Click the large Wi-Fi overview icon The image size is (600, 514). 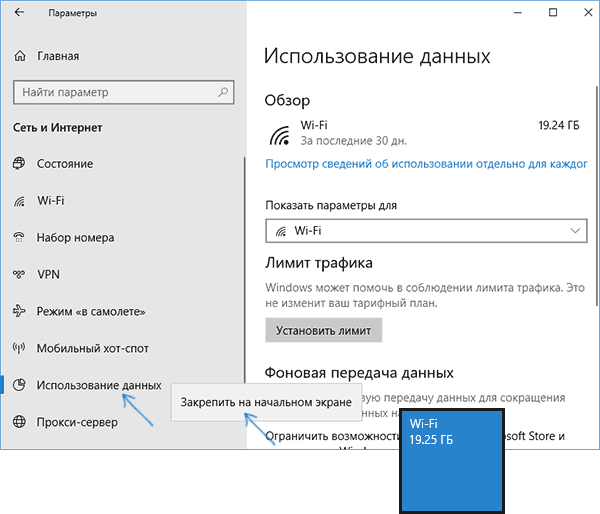(x=279, y=135)
